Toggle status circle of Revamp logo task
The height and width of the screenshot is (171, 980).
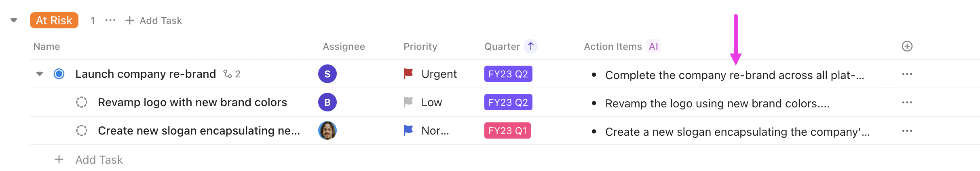(x=82, y=102)
